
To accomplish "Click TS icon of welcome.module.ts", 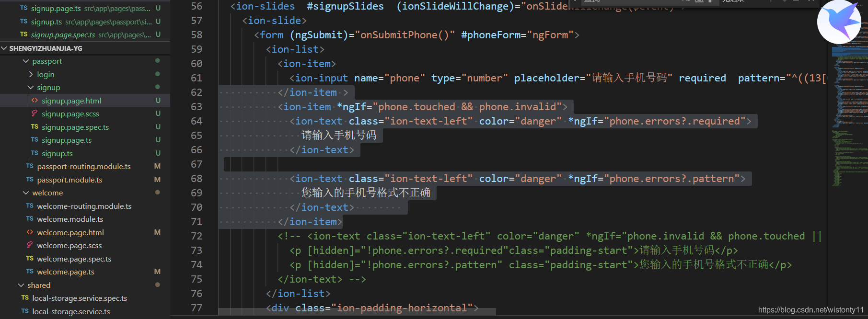I will click(30, 219).
